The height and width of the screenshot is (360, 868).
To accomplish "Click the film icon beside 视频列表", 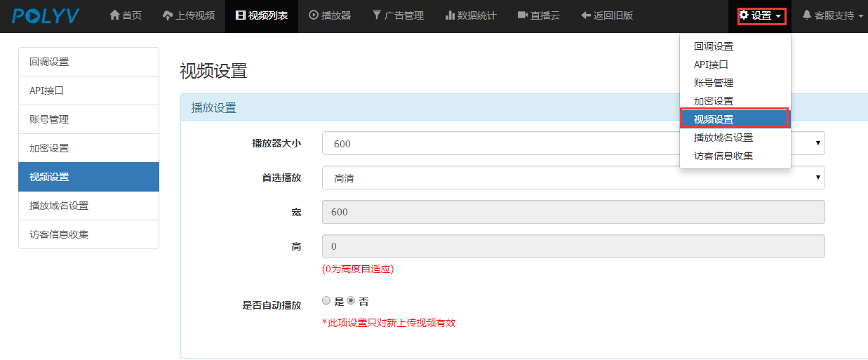I will tap(241, 15).
